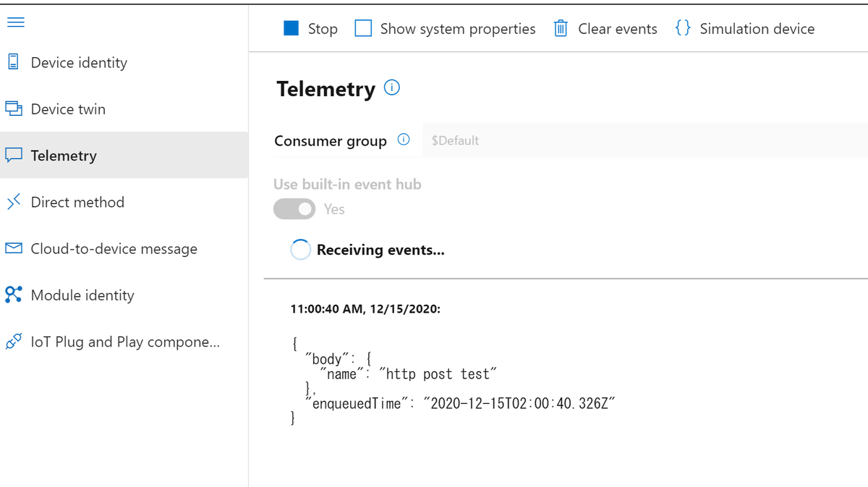This screenshot has width=868, height=487.
Task: Click the Cloud-to-device message envelope icon
Action: tap(14, 248)
